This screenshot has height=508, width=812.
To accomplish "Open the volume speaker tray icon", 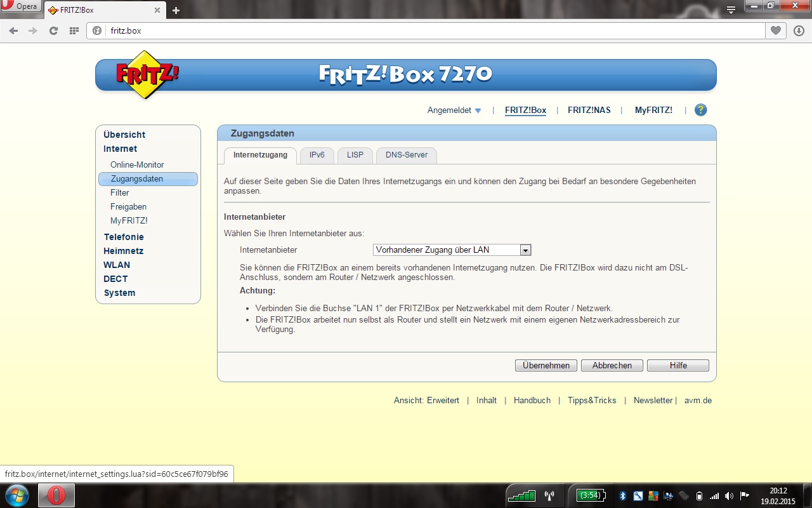I will (x=730, y=496).
